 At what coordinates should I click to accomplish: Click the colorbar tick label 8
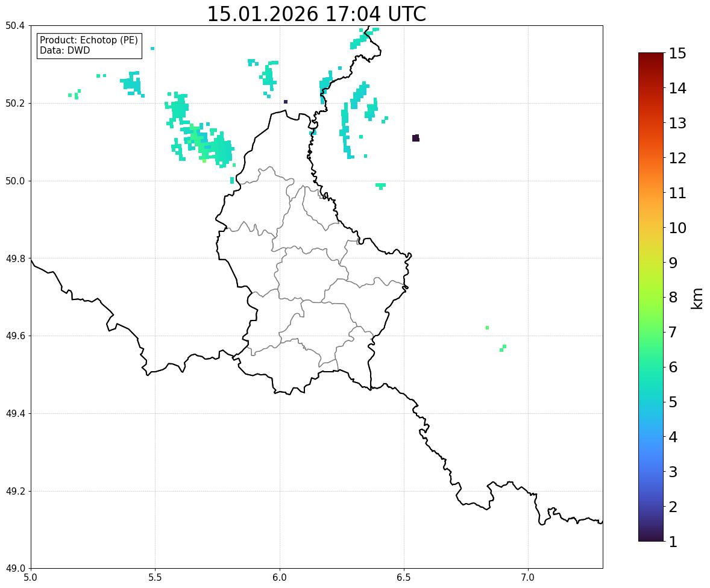(673, 298)
